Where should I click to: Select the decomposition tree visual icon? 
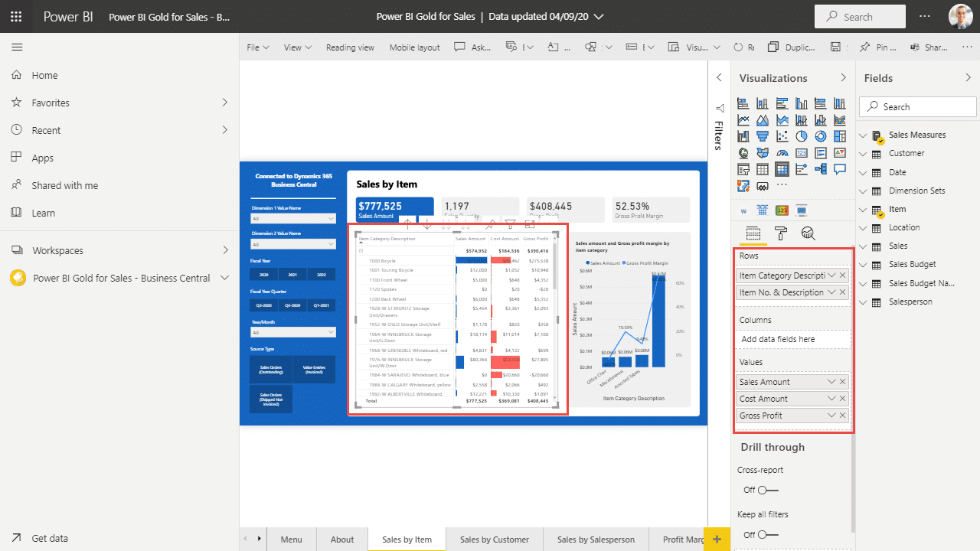tap(821, 169)
